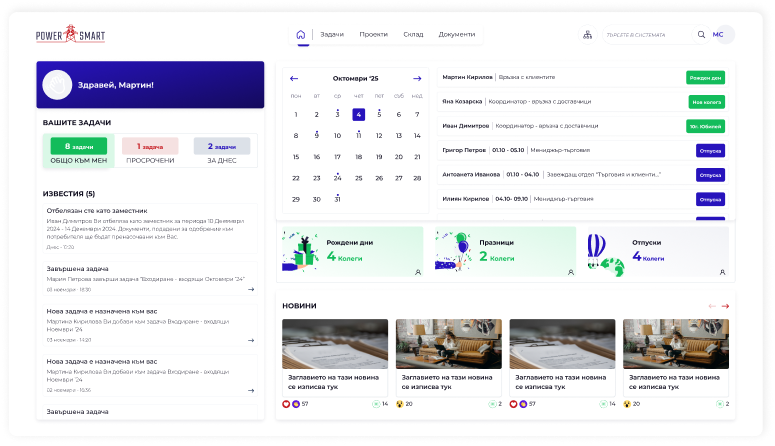Click Отпуска badge for Илиян Кирилов

pos(710,199)
